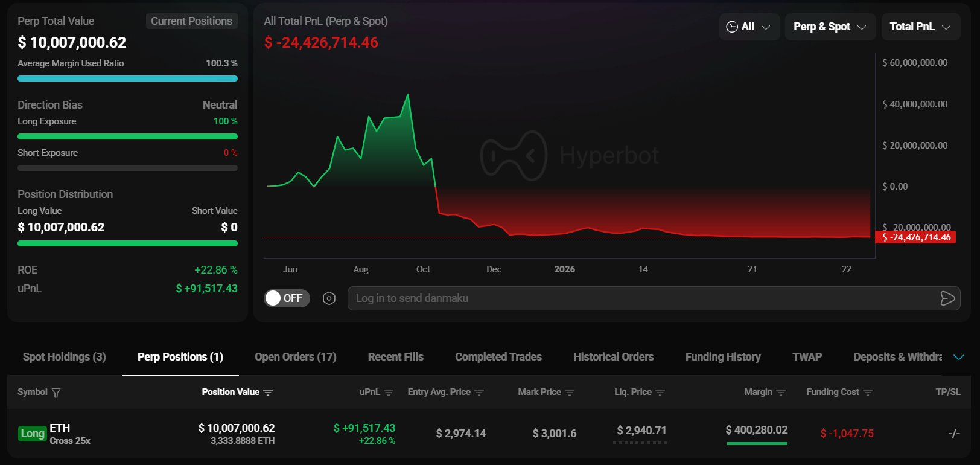Sort by Liq. Price column icon

[x=660, y=393]
